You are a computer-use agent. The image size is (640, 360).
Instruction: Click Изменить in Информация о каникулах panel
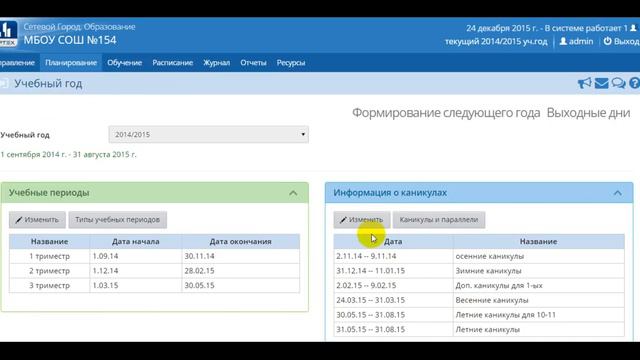[x=362, y=220]
